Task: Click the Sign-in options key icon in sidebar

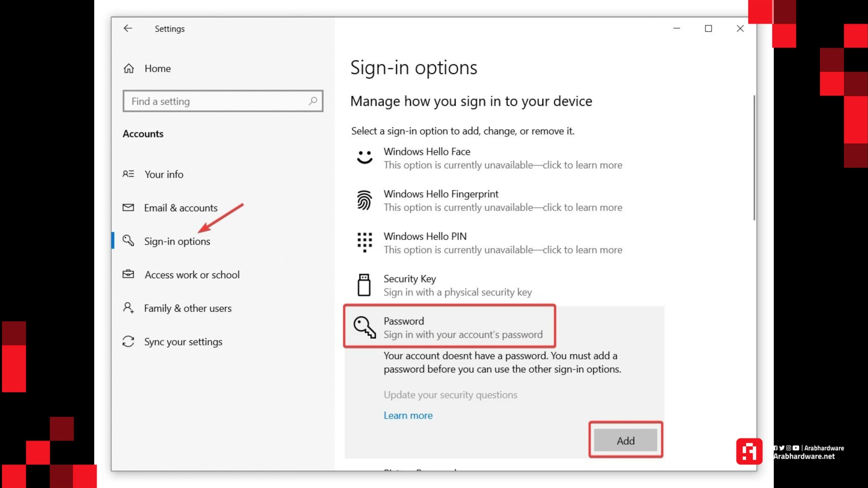Action: pos(128,240)
